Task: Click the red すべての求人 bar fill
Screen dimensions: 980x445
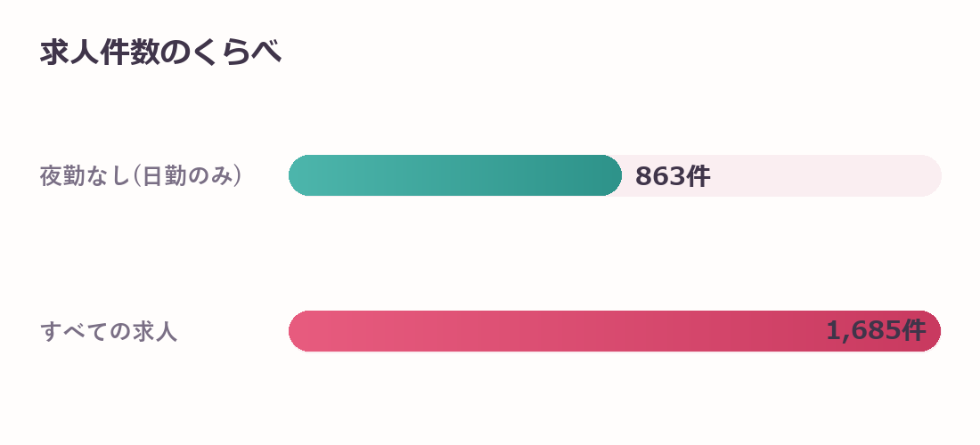Action: click(615, 331)
